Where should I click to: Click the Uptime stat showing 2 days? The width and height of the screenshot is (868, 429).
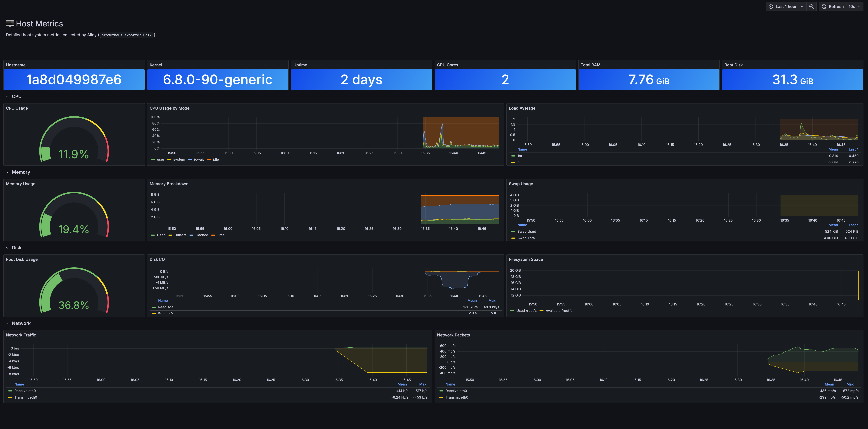coord(361,80)
